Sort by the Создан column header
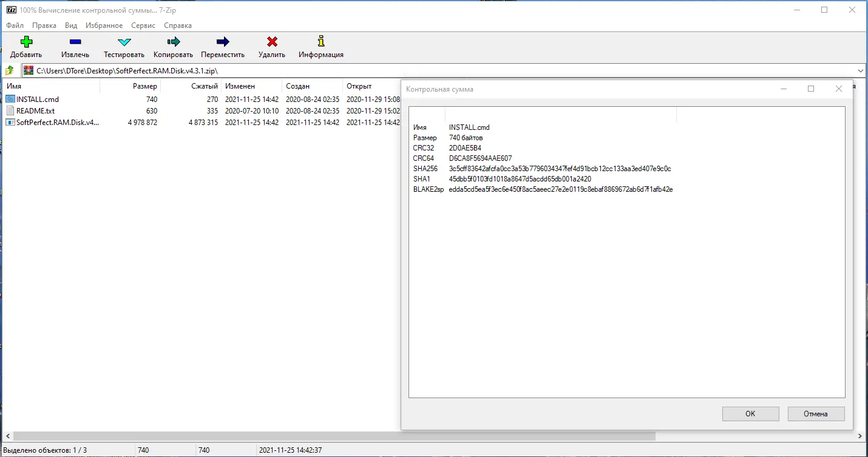868x457 pixels. pyautogui.click(x=312, y=86)
